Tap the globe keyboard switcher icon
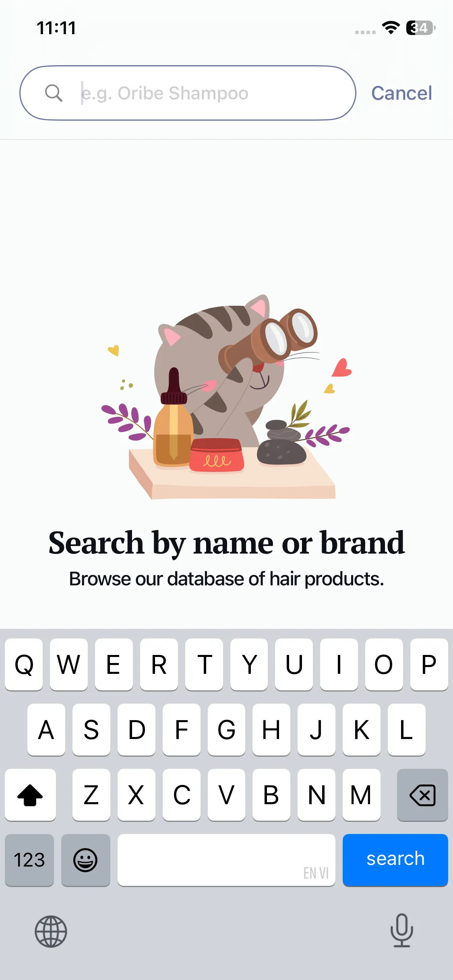453x980 pixels. [51, 931]
